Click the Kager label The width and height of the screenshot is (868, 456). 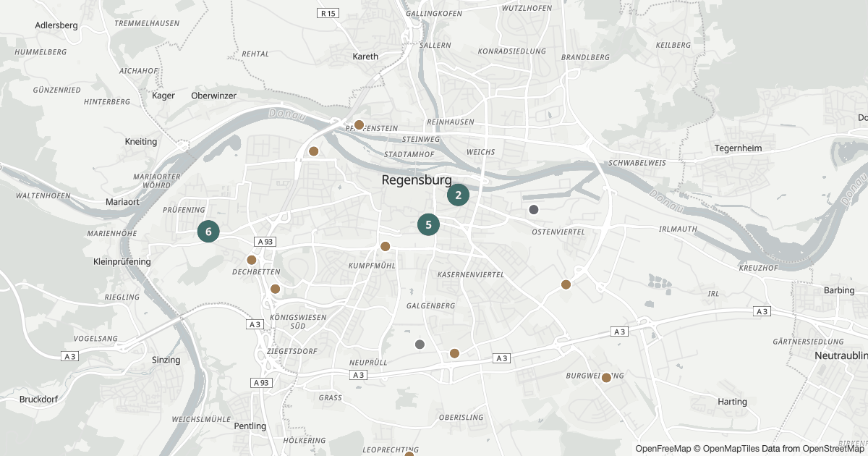click(x=164, y=96)
